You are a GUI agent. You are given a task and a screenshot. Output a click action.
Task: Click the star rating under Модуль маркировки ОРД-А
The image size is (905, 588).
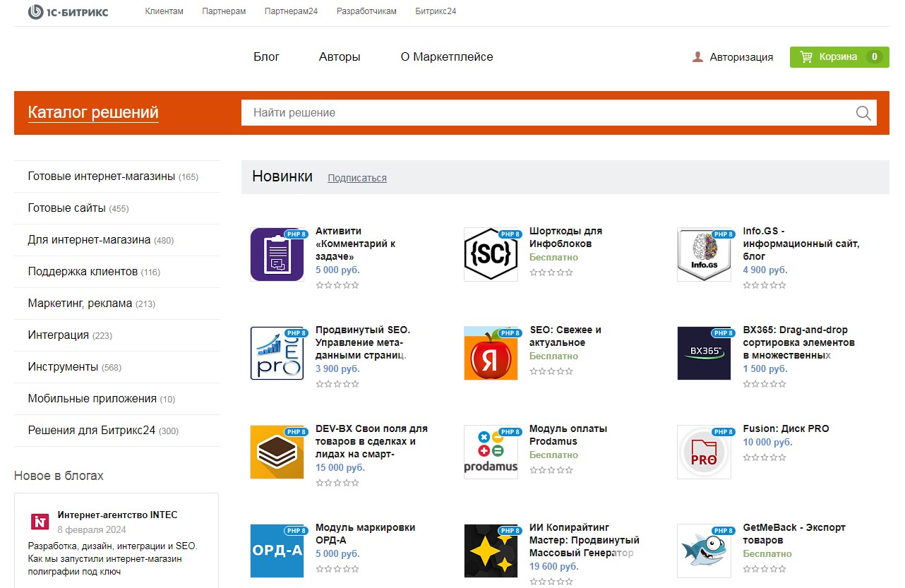[337, 568]
